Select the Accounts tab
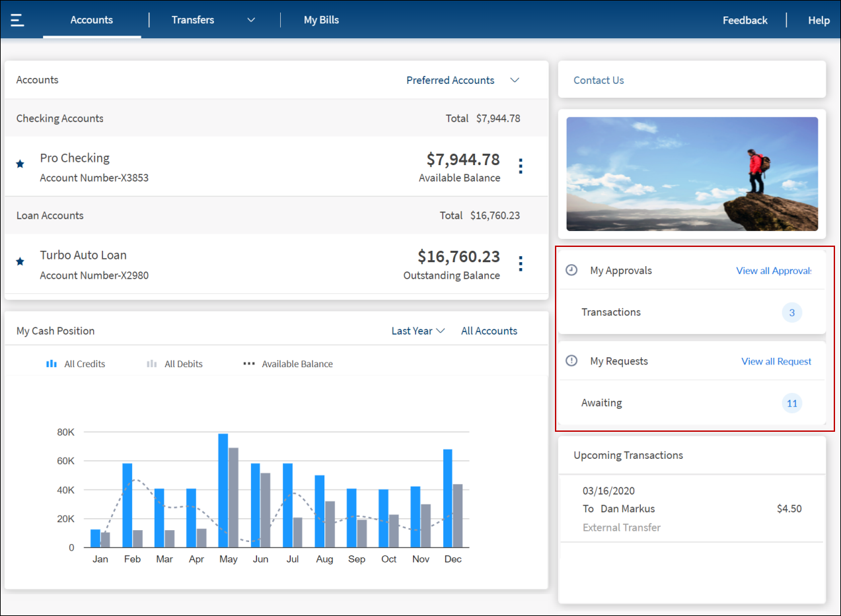Image resolution: width=841 pixels, height=616 pixels. (x=92, y=20)
